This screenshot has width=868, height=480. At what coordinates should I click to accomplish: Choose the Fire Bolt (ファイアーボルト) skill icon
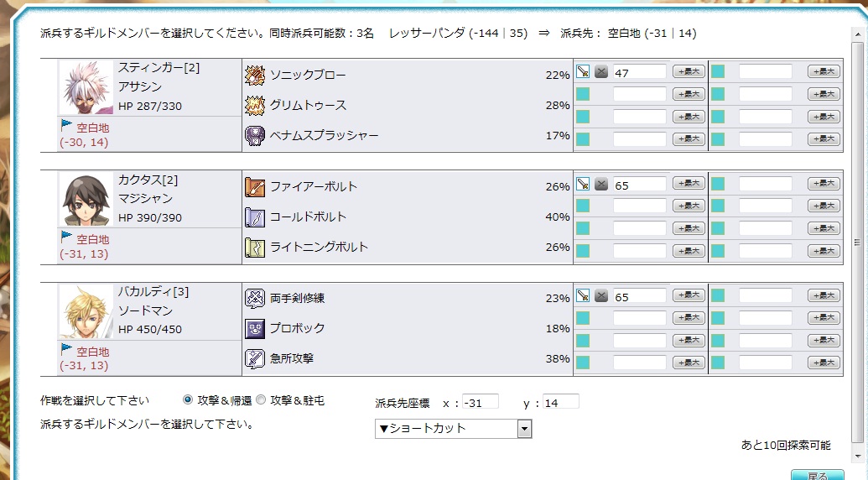pyautogui.click(x=255, y=187)
